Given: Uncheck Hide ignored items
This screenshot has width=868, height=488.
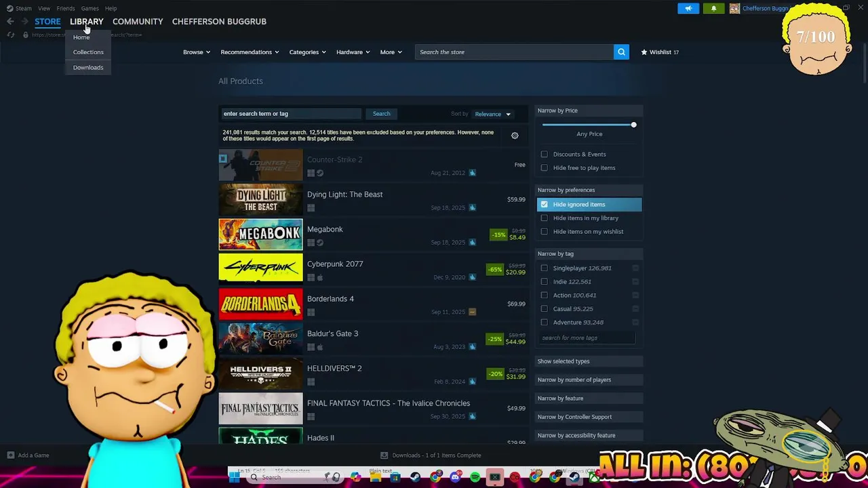Looking at the screenshot, I should pos(544,205).
